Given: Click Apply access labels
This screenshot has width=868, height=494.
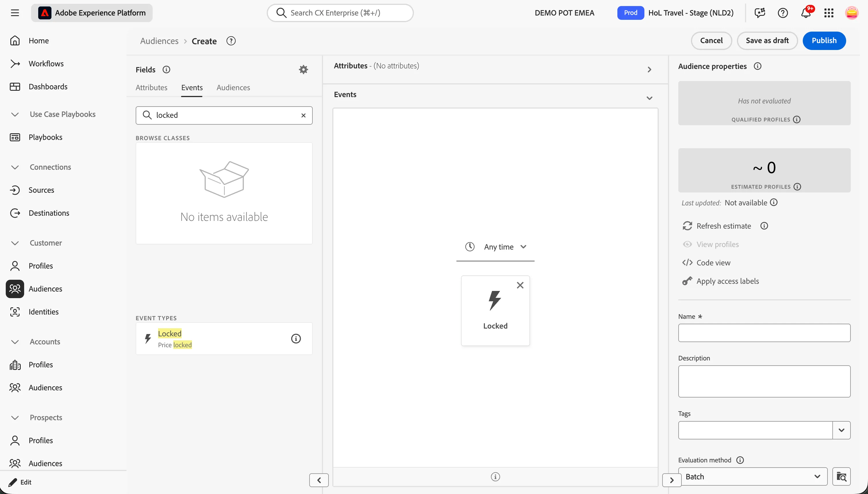Looking at the screenshot, I should tap(720, 281).
